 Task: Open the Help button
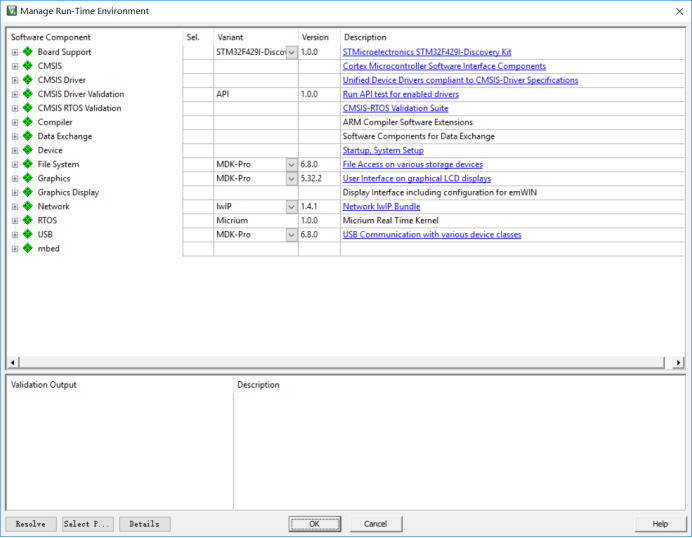tap(660, 524)
